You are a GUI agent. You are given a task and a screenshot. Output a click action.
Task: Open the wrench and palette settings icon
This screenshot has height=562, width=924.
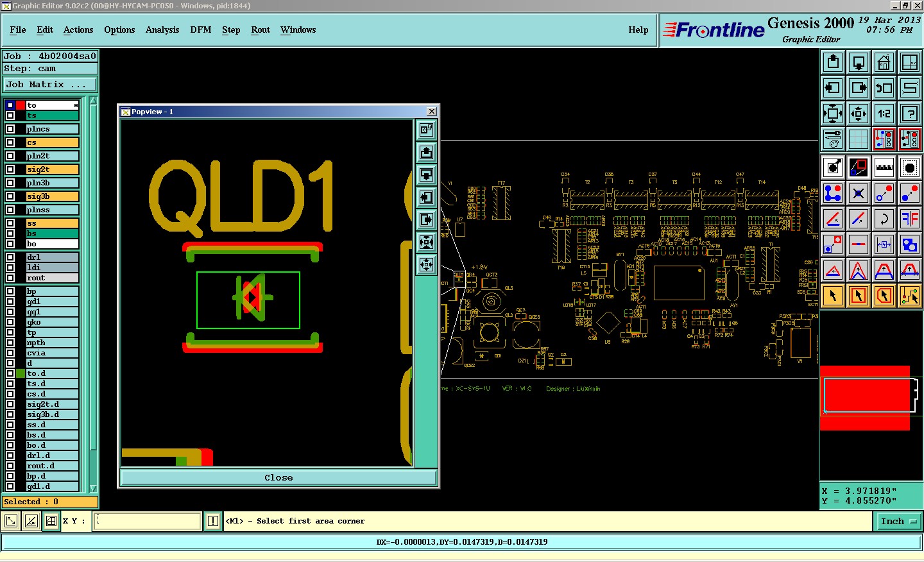tap(833, 139)
